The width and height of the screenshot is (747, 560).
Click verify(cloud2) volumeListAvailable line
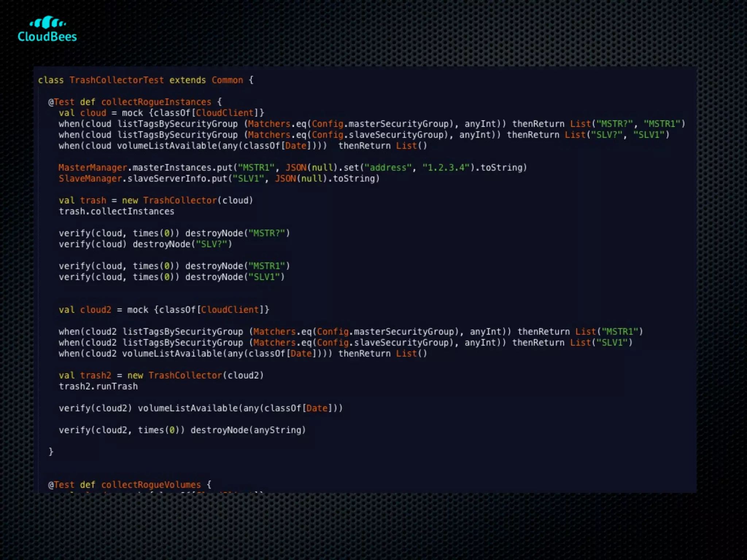coord(201,408)
